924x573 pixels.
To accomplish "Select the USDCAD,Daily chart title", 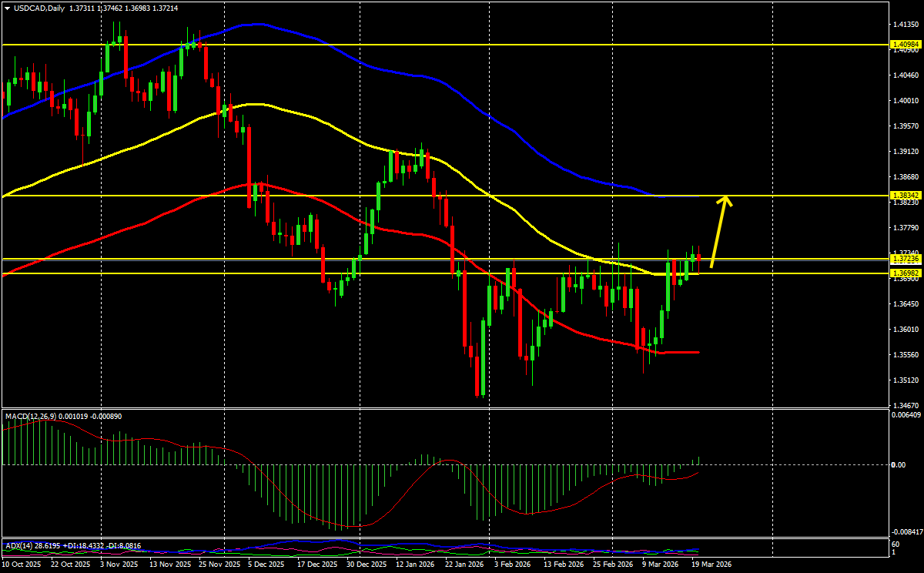I will coord(38,8).
